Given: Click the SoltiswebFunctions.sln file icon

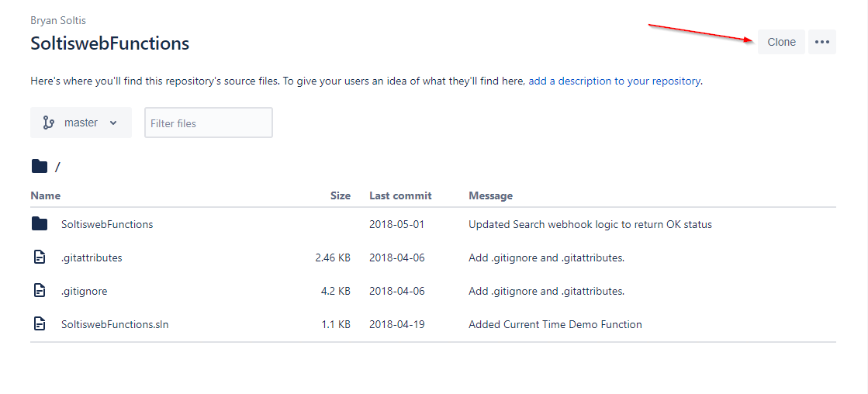Looking at the screenshot, I should [40, 324].
